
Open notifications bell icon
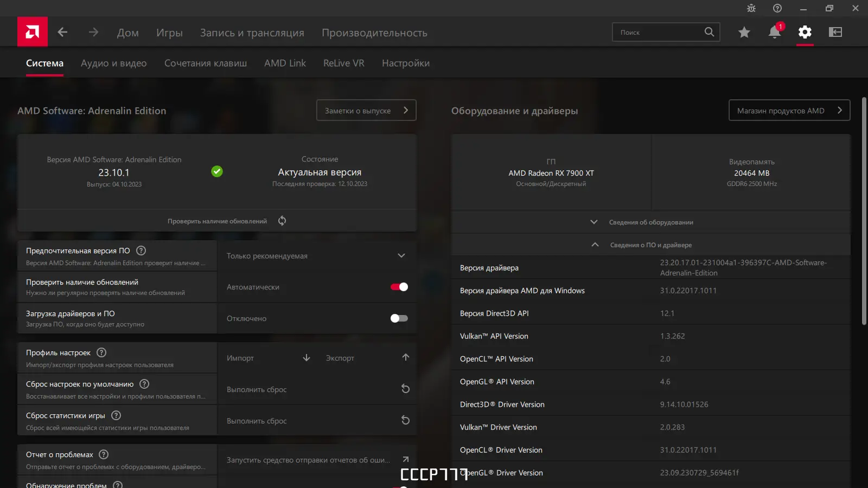pos(775,32)
